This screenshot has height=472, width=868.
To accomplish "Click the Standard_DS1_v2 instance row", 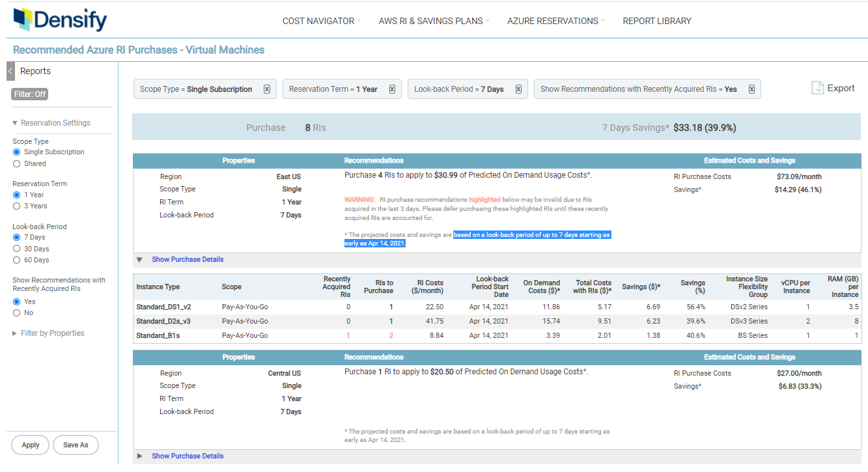I will coord(163,307).
